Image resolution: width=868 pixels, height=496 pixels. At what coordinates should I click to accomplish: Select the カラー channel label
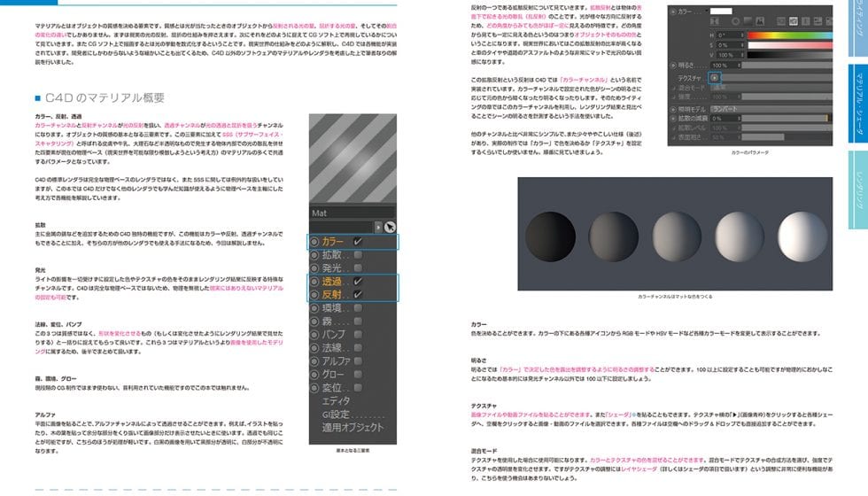(x=333, y=241)
